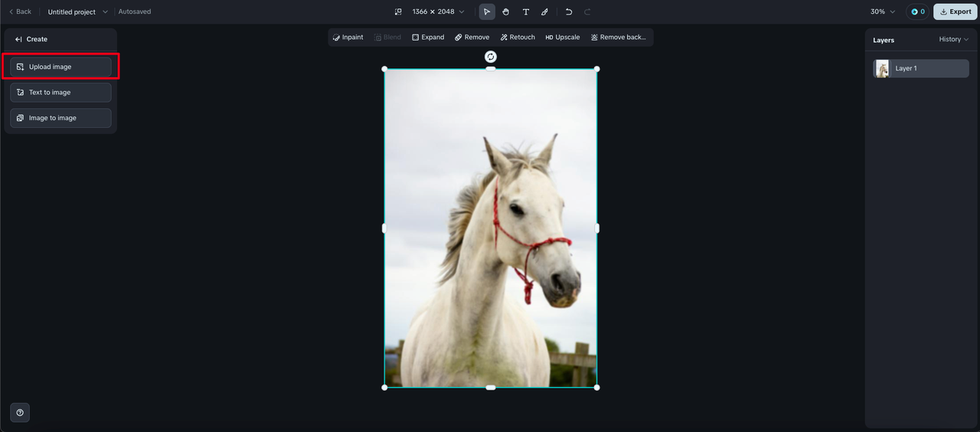The image size is (980, 432).
Task: Activate the hand pan tool
Action: (x=506, y=11)
